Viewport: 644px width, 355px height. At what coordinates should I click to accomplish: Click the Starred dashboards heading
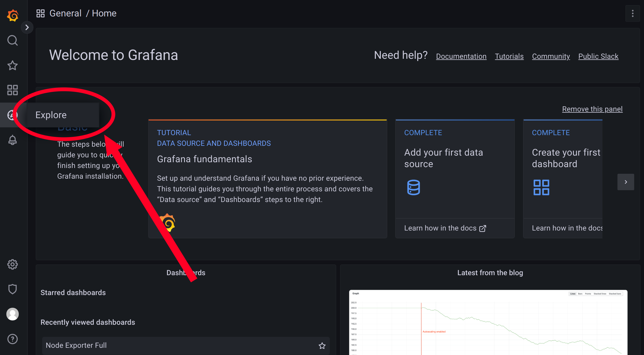point(73,292)
